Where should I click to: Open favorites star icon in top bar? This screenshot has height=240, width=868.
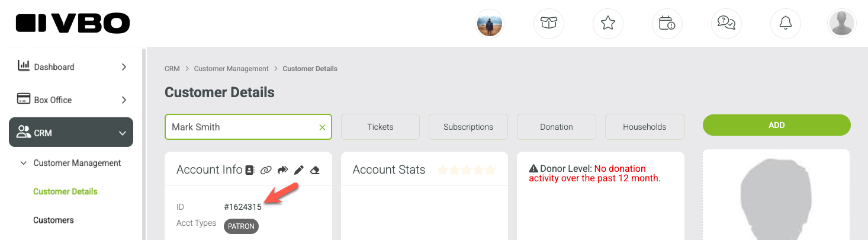point(608,23)
